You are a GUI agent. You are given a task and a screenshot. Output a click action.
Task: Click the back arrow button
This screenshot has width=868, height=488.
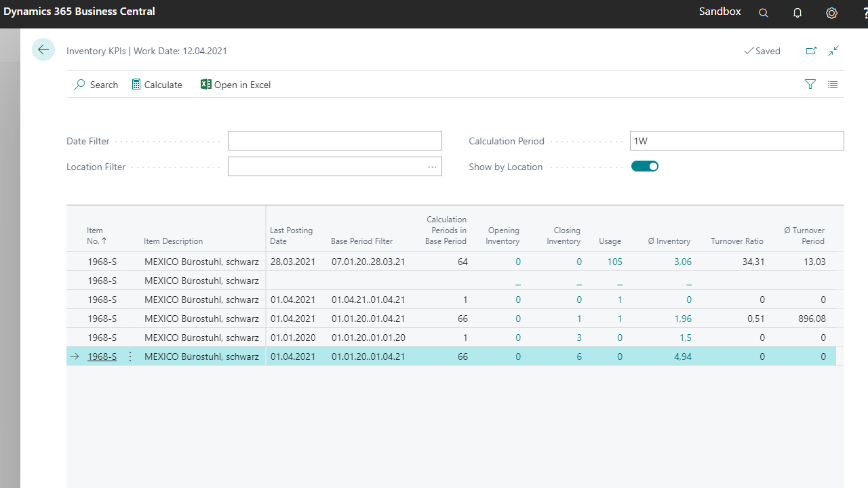click(x=43, y=50)
